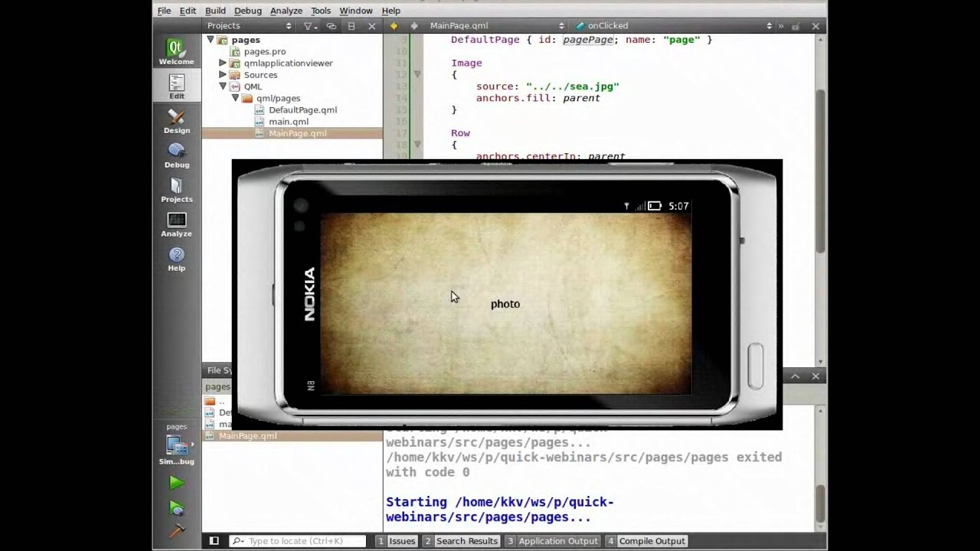Image resolution: width=980 pixels, height=551 pixels.
Task: Collapse the pages project node
Action: [x=210, y=40]
